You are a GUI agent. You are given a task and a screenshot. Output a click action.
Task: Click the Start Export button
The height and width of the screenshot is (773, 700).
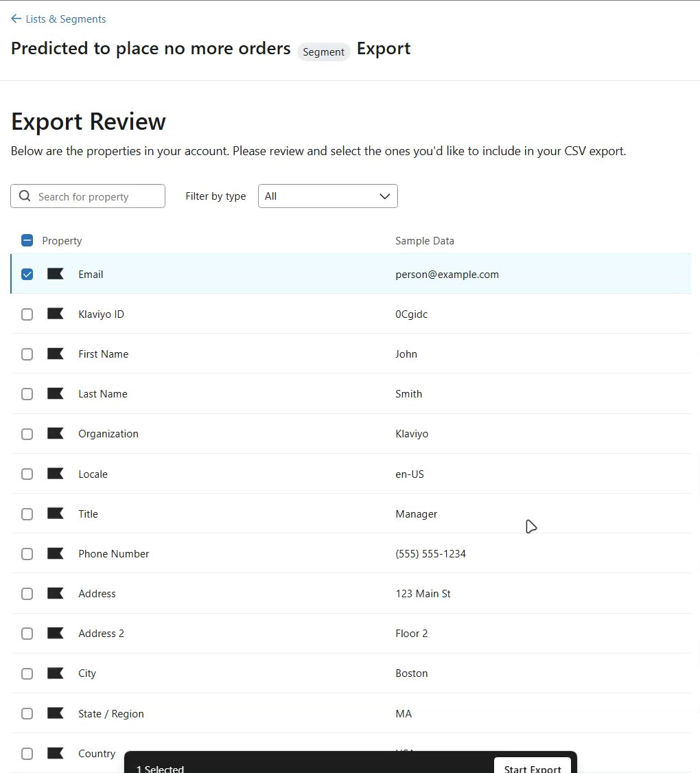click(x=533, y=767)
